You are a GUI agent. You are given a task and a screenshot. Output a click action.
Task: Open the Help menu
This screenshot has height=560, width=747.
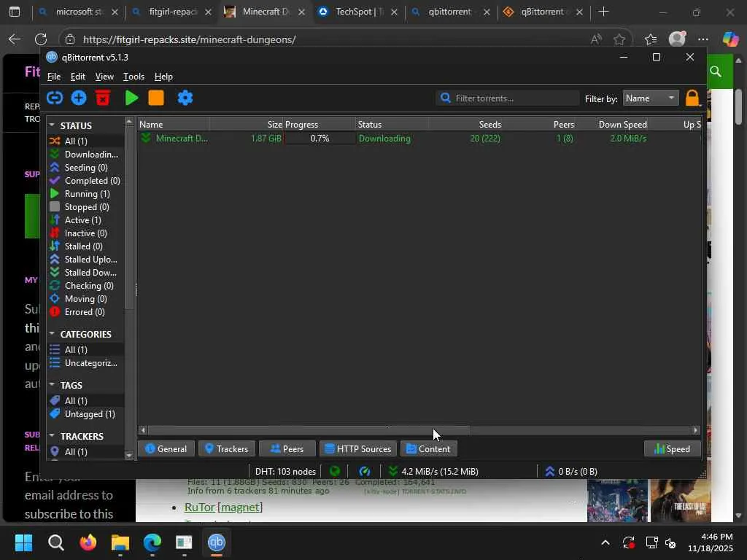point(163,76)
